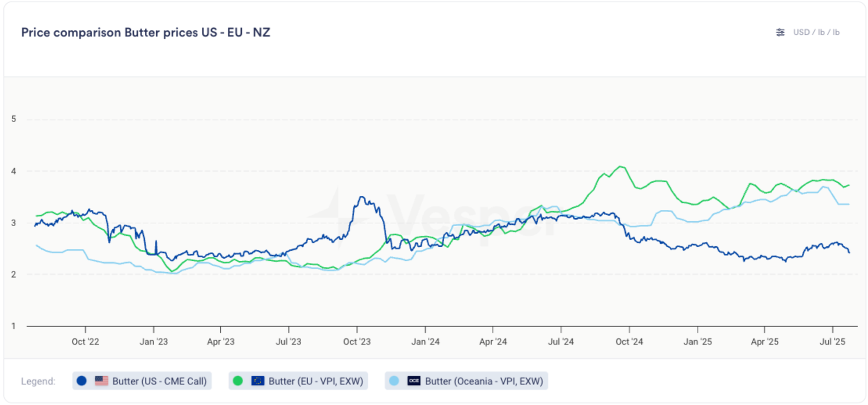Click the "Legend:" text label
868x405 pixels.
tap(38, 381)
